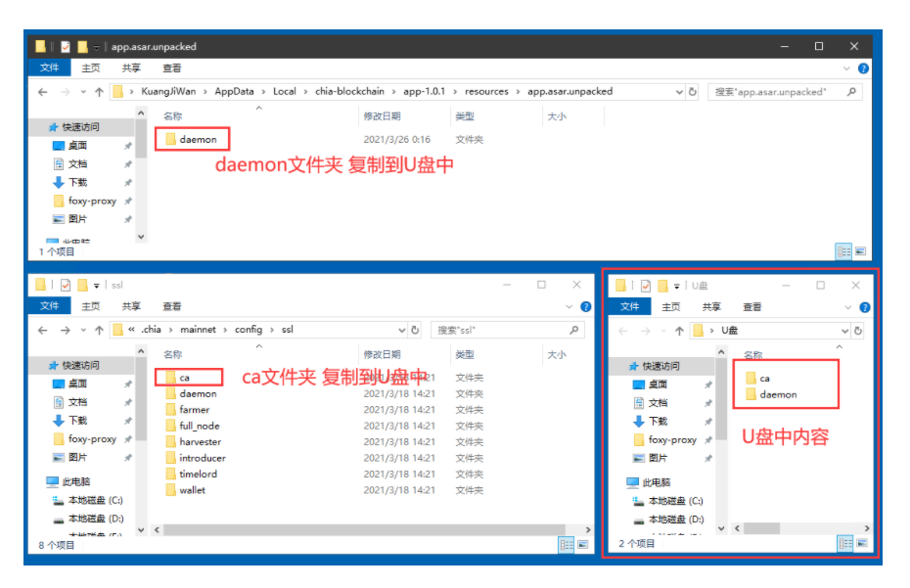Click the Up arrow in ssl window
The width and height of the screenshot is (910, 588).
[99, 331]
